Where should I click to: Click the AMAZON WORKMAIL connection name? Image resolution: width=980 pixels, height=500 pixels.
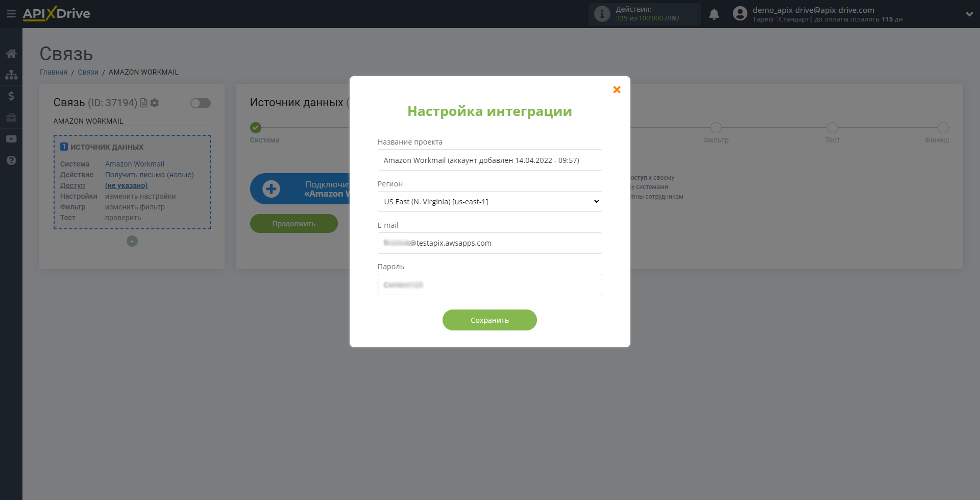click(x=88, y=121)
